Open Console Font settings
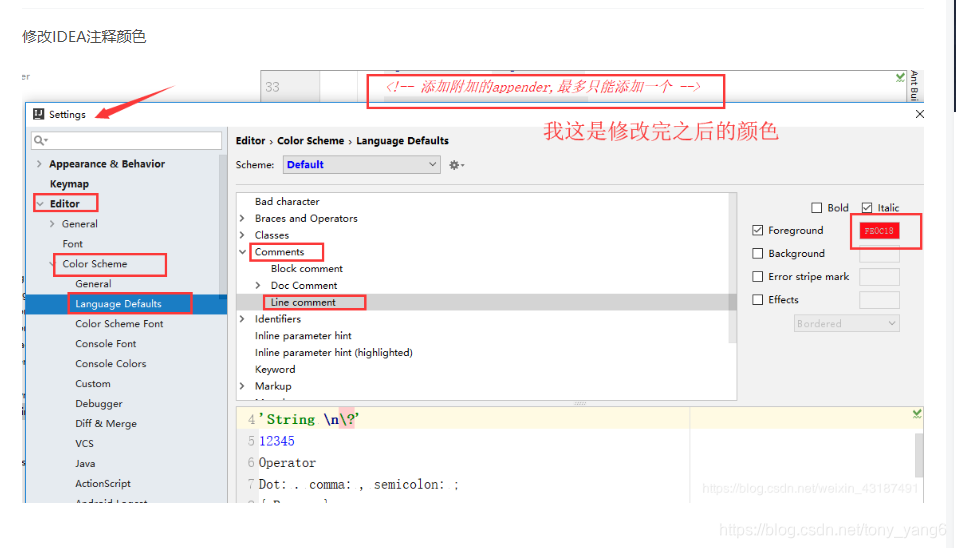This screenshot has height=548, width=956. [x=106, y=344]
